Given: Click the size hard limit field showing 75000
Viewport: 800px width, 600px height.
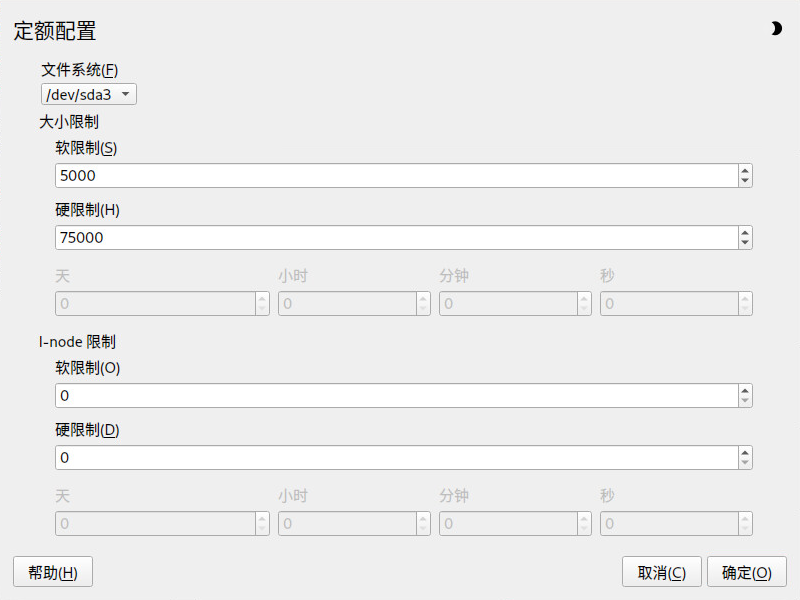Looking at the screenshot, I should point(396,238).
